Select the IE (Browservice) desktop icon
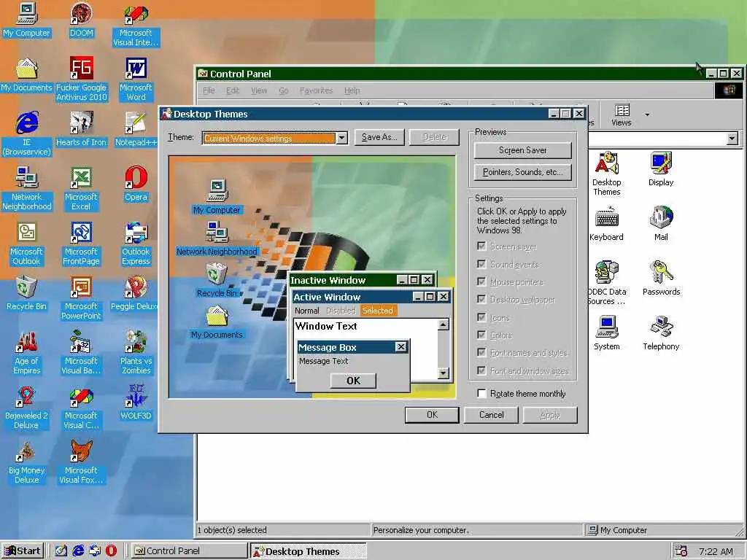 [27, 134]
